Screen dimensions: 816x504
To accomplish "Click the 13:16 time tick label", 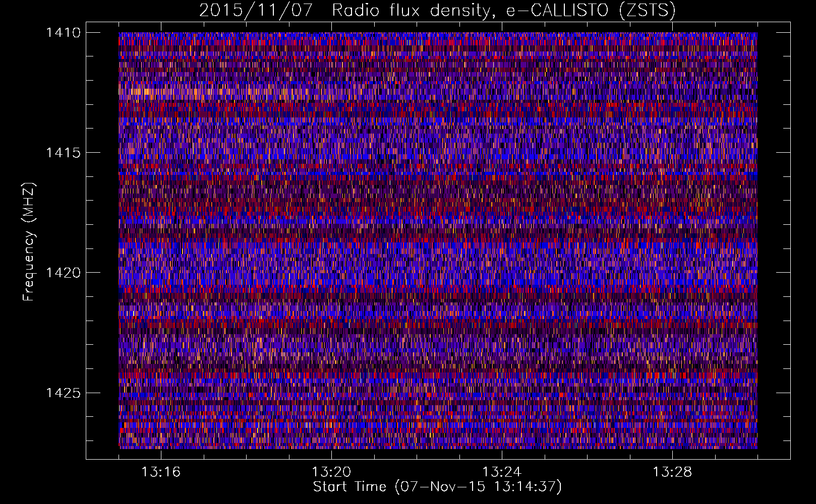I will click(161, 472).
